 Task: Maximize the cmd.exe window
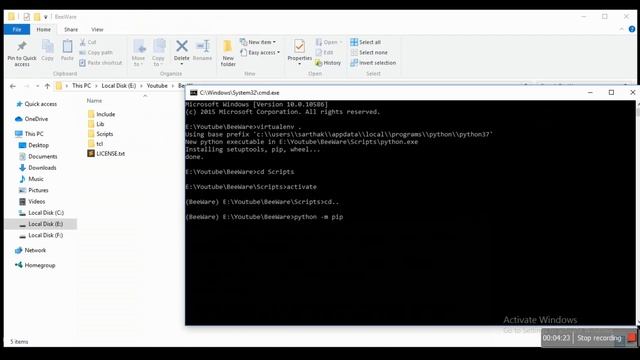click(x=611, y=93)
